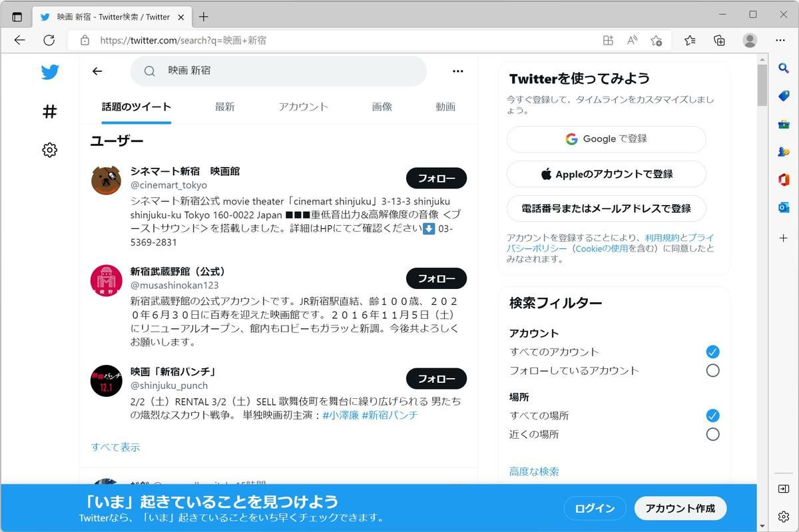The width and height of the screenshot is (799, 532).
Task: Select the すべてのアカウント radio option
Action: 712,352
